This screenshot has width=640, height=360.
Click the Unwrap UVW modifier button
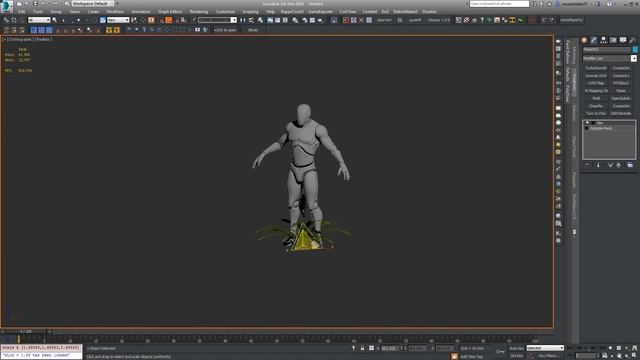coord(596,76)
